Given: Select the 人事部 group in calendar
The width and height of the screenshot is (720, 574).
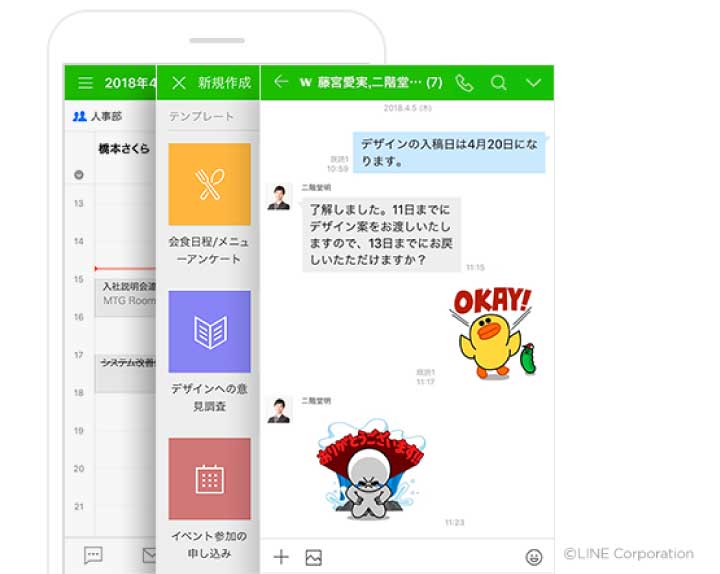Looking at the screenshot, I should pos(97,116).
